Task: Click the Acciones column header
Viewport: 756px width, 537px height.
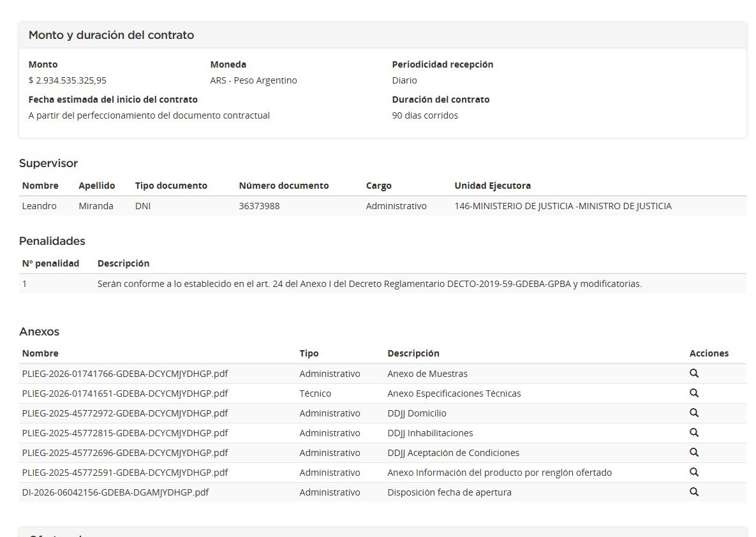Action: (709, 353)
